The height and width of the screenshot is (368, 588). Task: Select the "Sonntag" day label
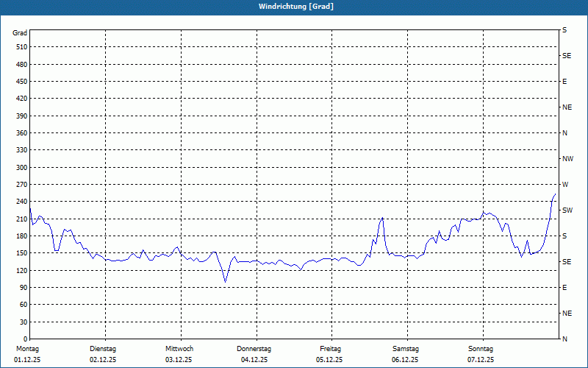click(481, 349)
